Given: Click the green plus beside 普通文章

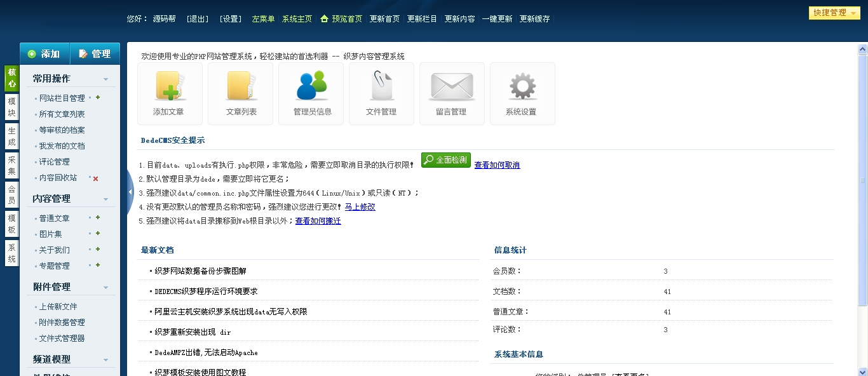Looking at the screenshot, I should (98, 218).
